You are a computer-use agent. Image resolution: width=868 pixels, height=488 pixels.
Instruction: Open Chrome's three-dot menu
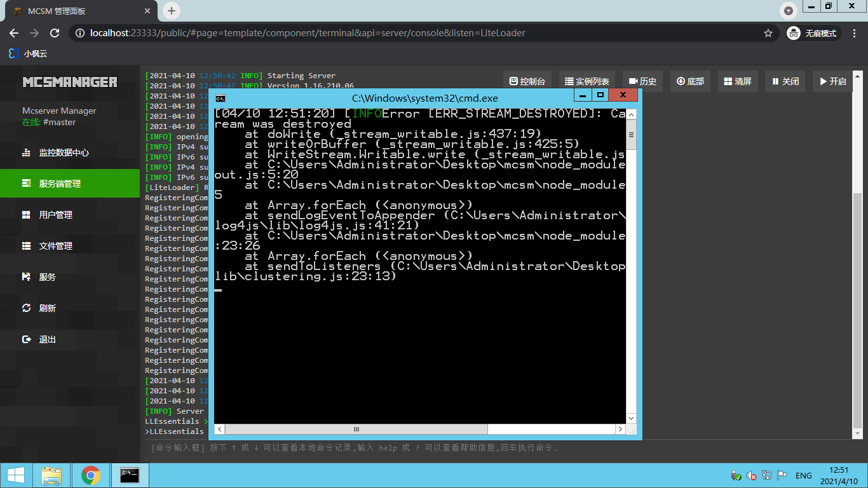coord(854,32)
